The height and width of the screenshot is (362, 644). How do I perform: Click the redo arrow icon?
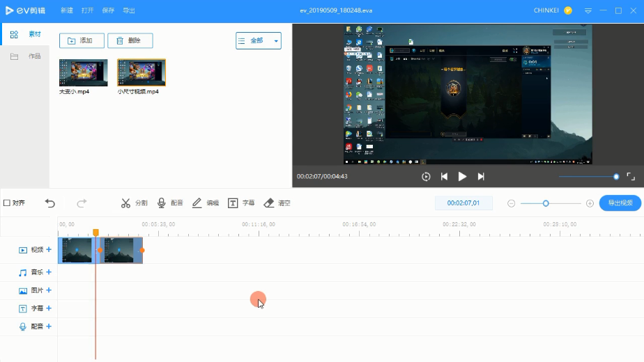pos(82,203)
